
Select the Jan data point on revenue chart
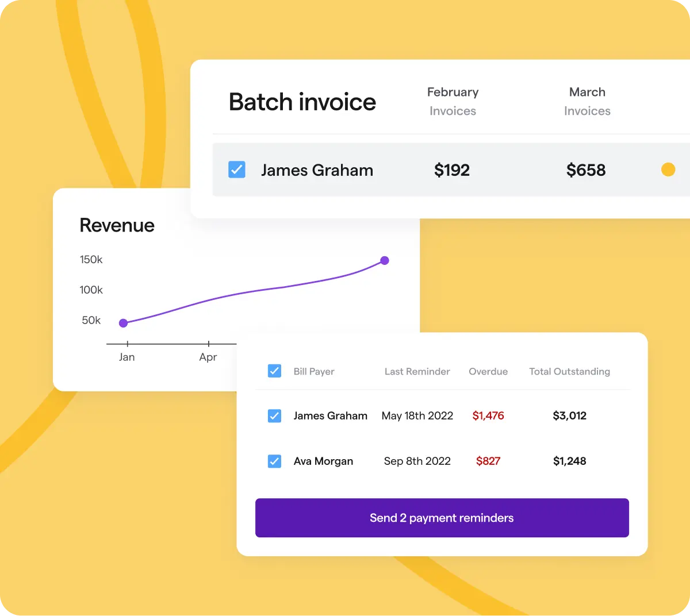123,323
